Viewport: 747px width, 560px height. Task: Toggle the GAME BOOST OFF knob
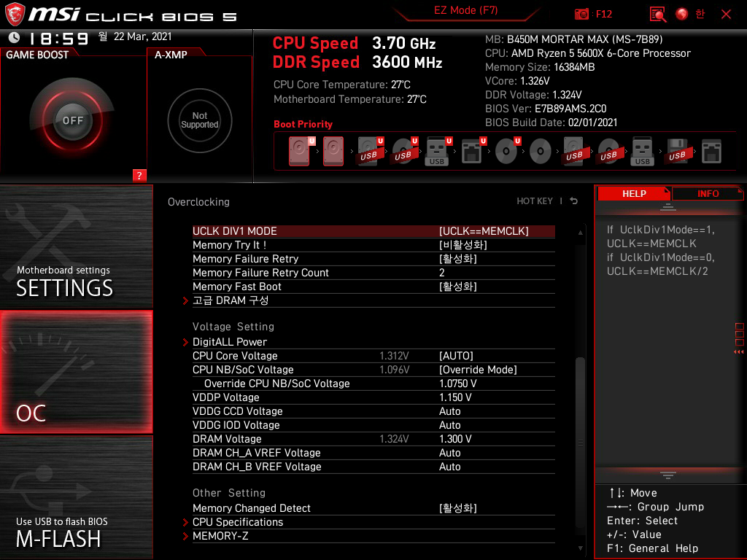tap(72, 120)
